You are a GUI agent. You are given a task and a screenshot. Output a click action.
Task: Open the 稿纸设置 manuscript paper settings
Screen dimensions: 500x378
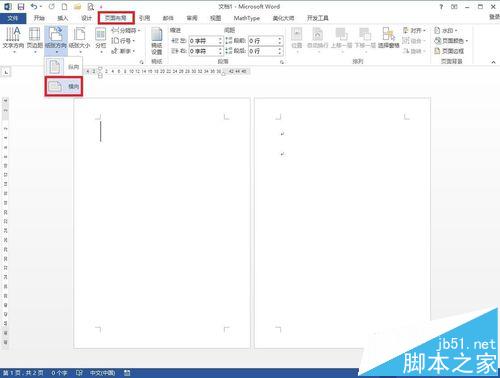(157, 41)
